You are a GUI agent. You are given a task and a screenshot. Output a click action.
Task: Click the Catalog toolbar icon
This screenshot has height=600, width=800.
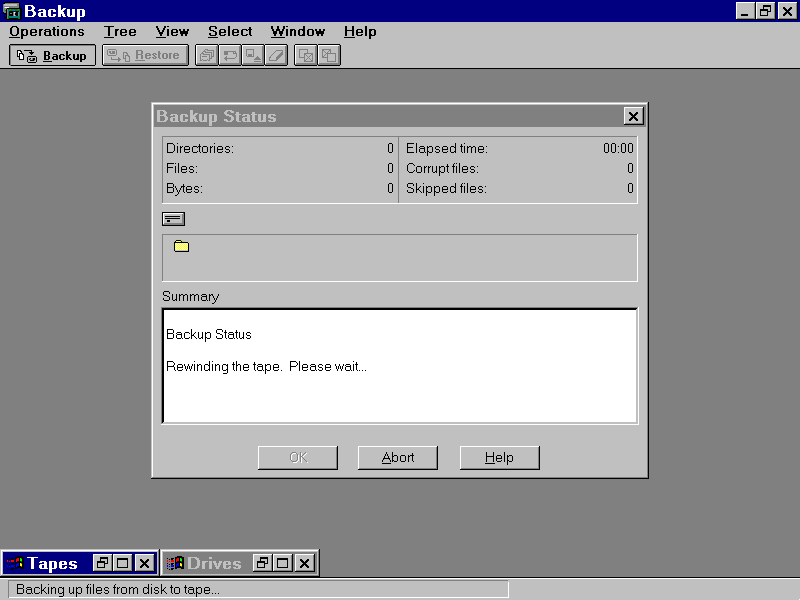[x=207, y=56]
